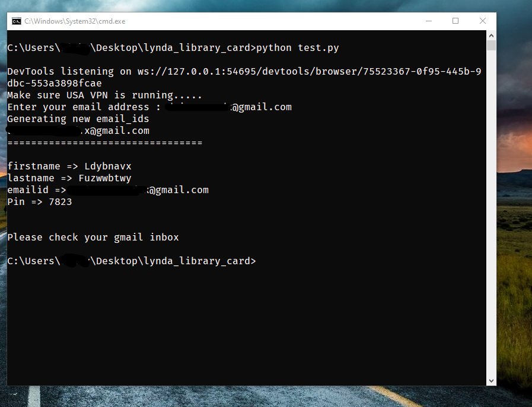Click the title bar text showing cmd.exe path
The height and width of the screenshot is (407, 532).
tap(75, 21)
